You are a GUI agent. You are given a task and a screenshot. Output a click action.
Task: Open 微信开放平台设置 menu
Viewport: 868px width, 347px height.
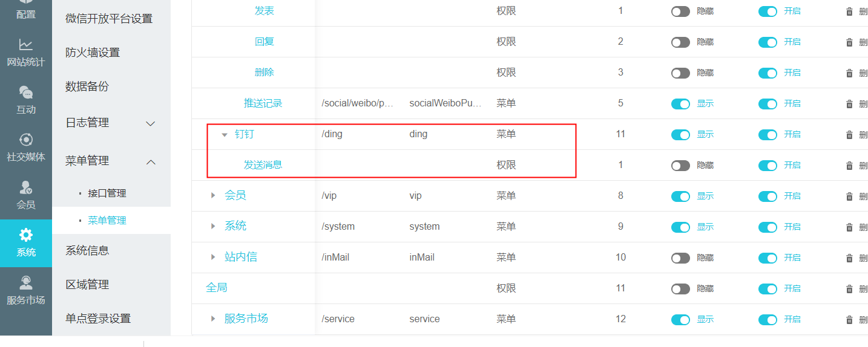tap(109, 19)
